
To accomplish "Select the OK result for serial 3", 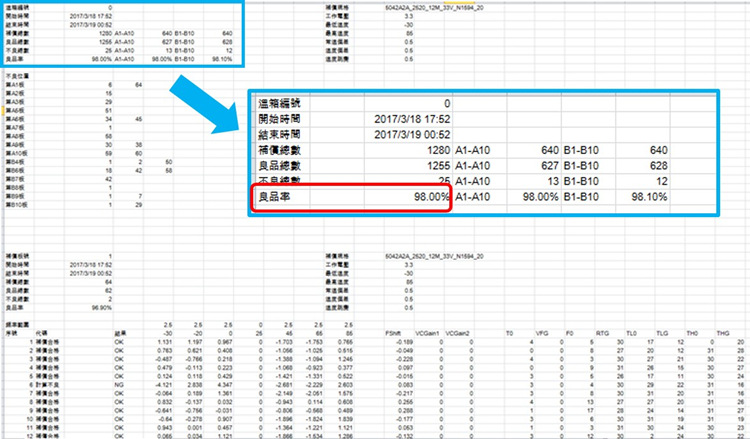I will click(118, 359).
